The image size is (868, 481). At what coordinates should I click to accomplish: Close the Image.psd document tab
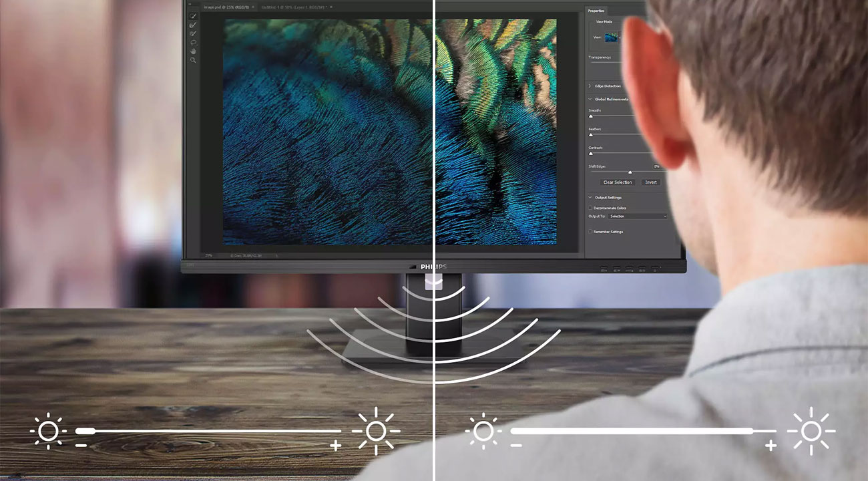253,7
